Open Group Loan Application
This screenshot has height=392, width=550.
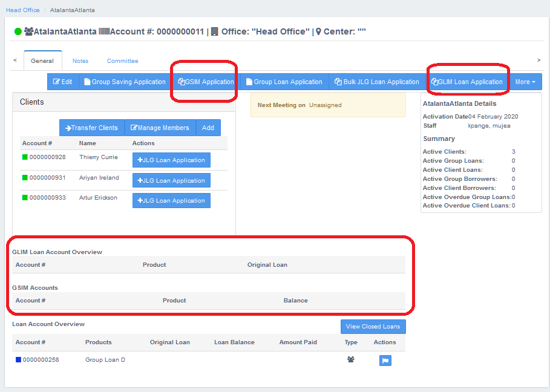(x=284, y=82)
